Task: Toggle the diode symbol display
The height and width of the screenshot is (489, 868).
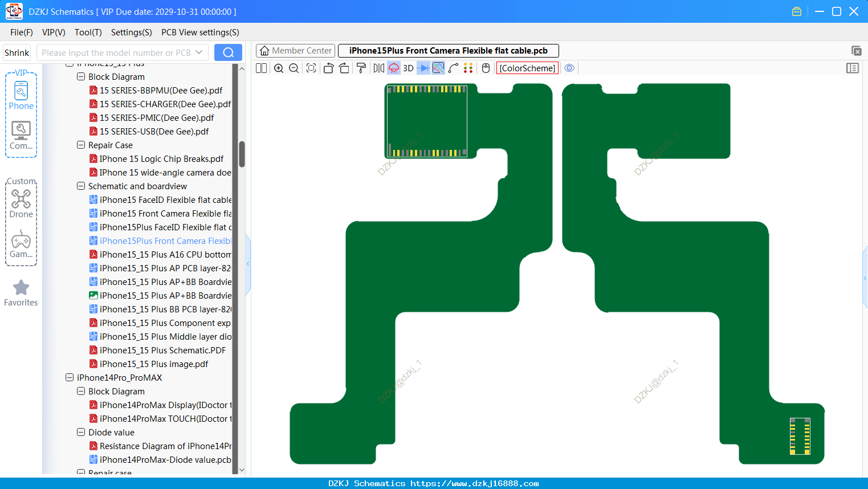Action: coord(423,68)
